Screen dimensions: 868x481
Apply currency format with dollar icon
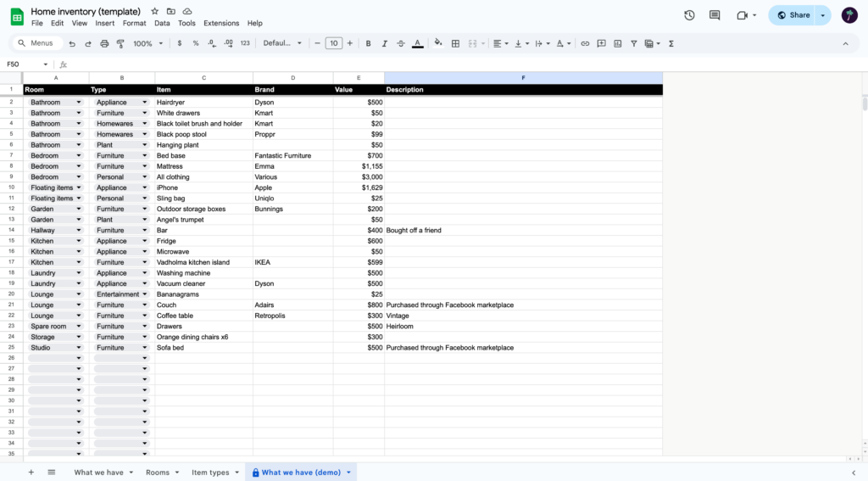(x=180, y=43)
